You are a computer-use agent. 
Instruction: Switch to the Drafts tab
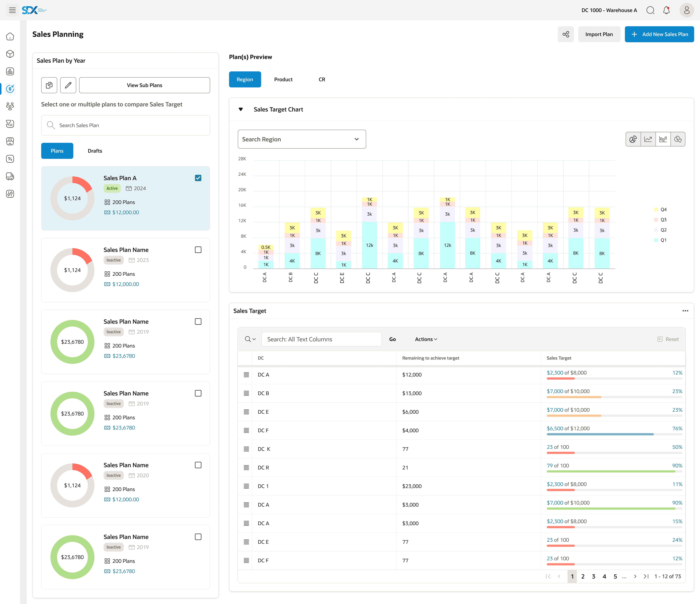point(95,151)
